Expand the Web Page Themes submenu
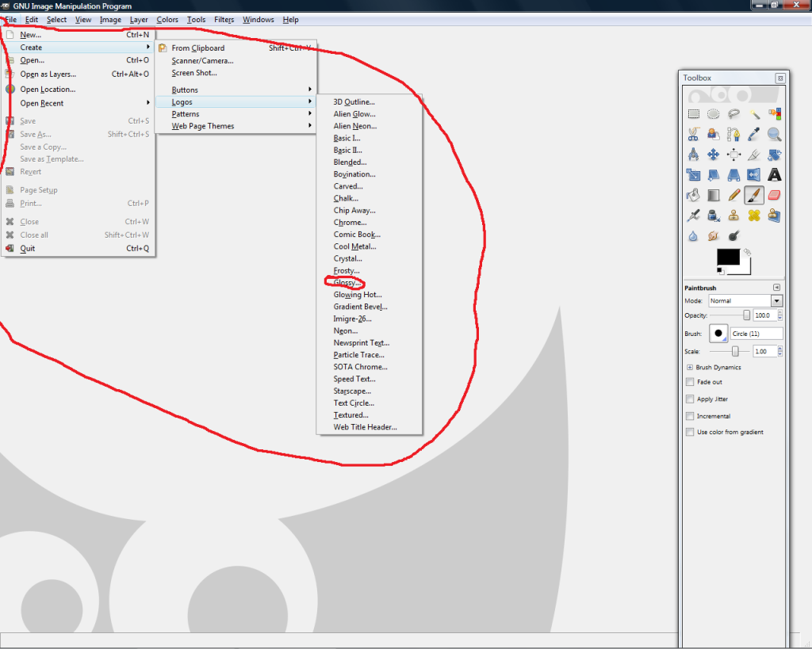The image size is (812, 649). coord(236,126)
